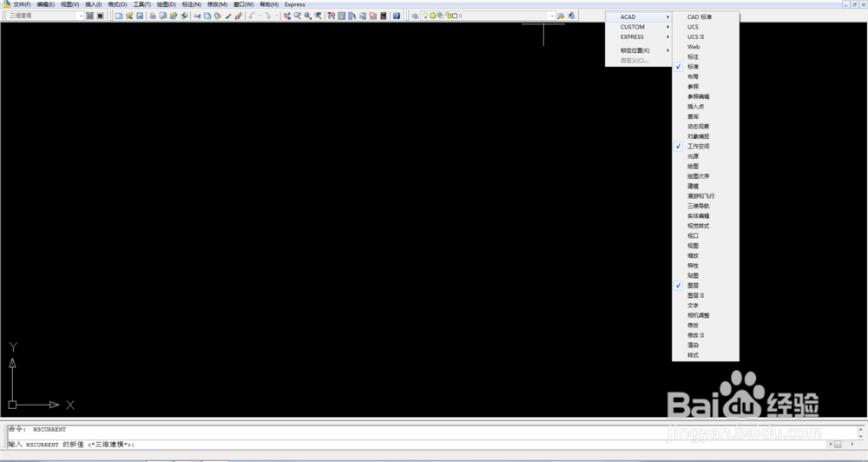Screen dimensions: 868x462
Task: Click the layer color swatch square
Action: (455, 16)
